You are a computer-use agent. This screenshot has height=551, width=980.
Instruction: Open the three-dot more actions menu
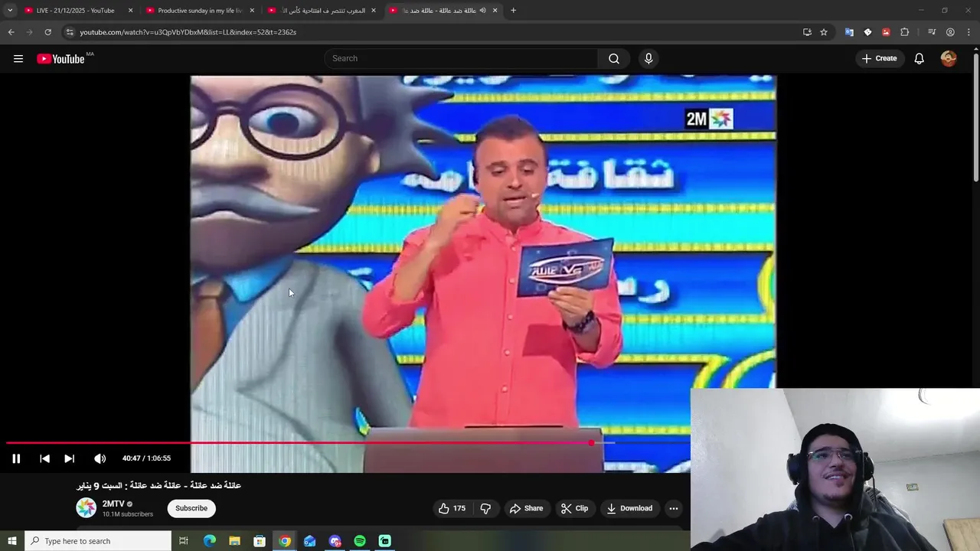click(x=674, y=508)
